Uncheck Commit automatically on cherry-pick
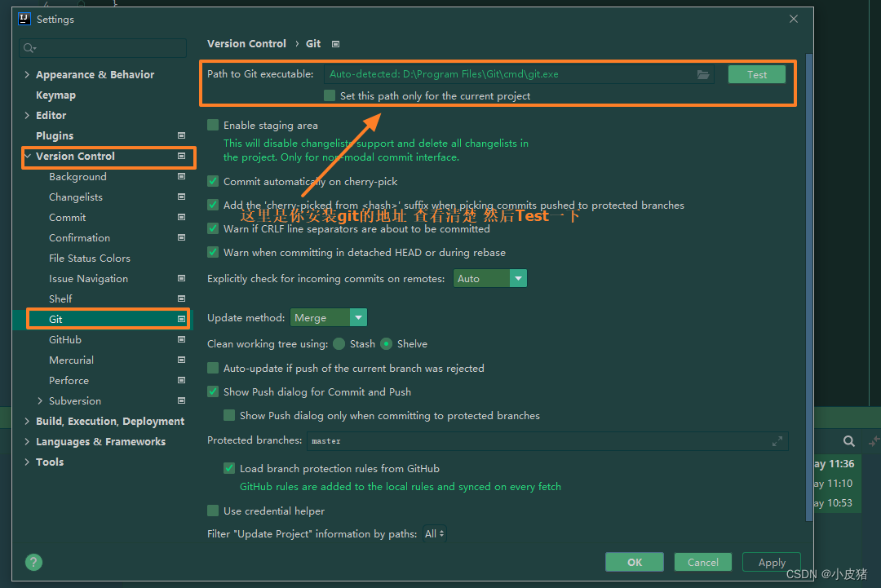Screen dimensions: 881x588 click(213, 181)
